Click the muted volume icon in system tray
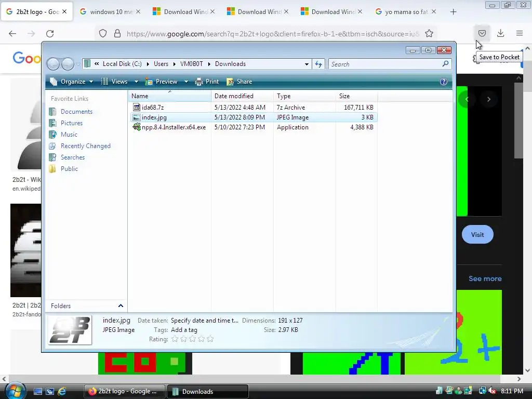The height and width of the screenshot is (399, 532). coord(491,391)
